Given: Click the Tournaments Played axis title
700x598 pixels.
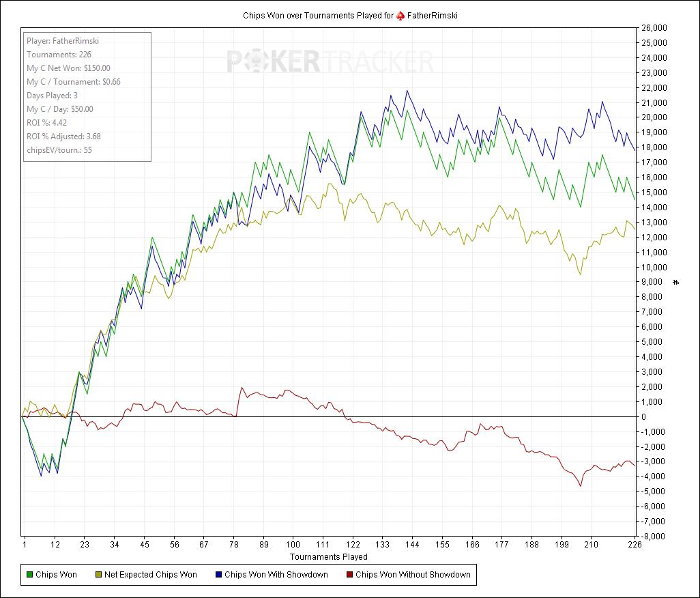Looking at the screenshot, I should 329,557.
